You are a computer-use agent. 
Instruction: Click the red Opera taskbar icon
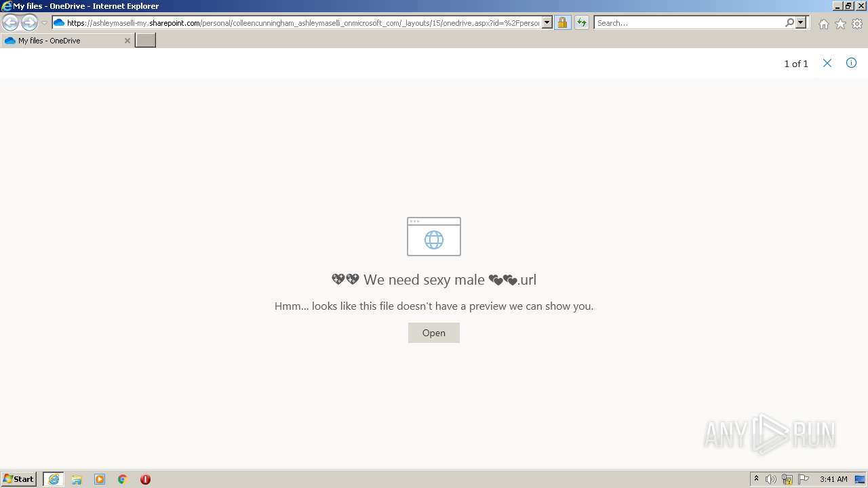(x=145, y=479)
